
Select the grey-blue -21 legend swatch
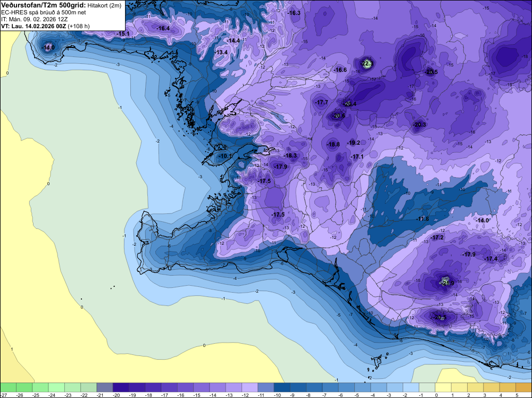[x=104, y=387]
